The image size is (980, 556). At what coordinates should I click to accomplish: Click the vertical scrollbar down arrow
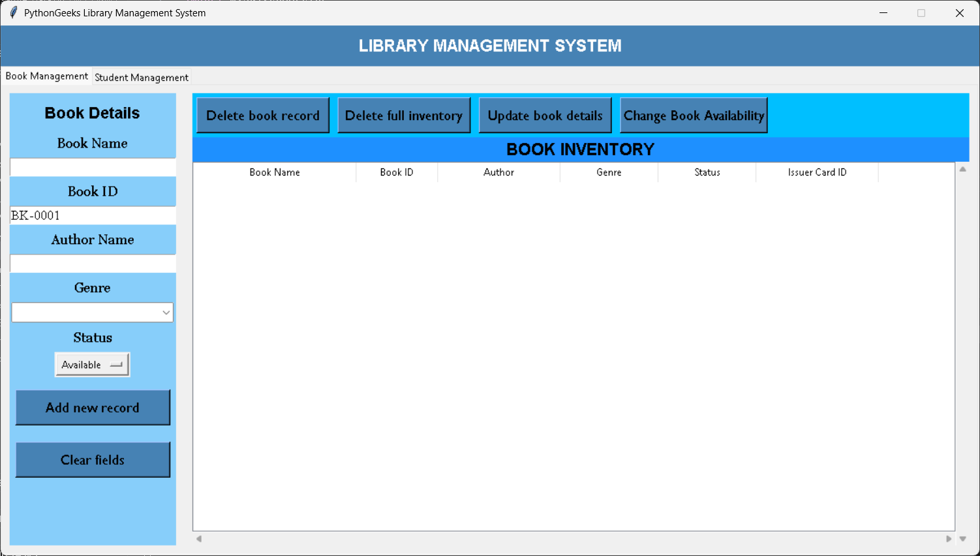(962, 539)
